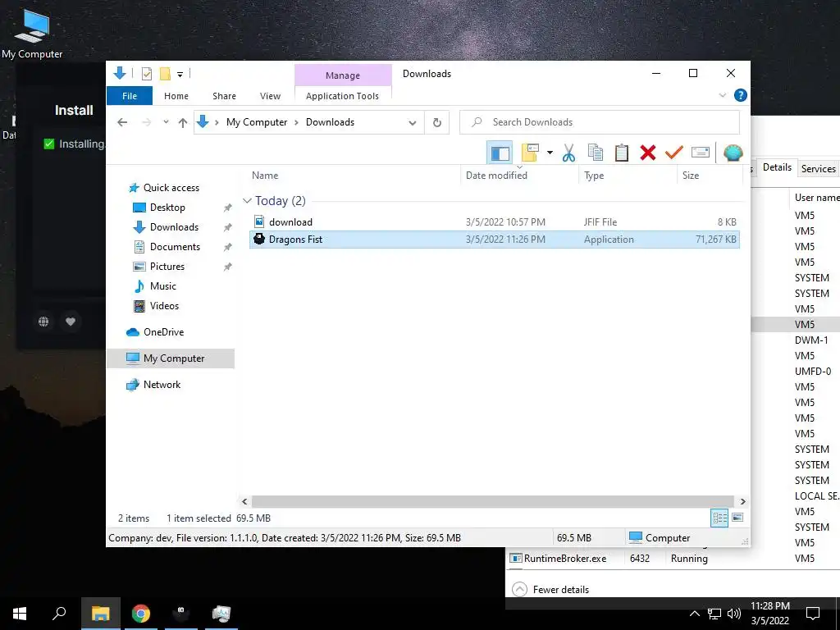Click the My Computer breadcrumb in the address bar
Image resolution: width=840 pixels, height=630 pixels.
[257, 122]
